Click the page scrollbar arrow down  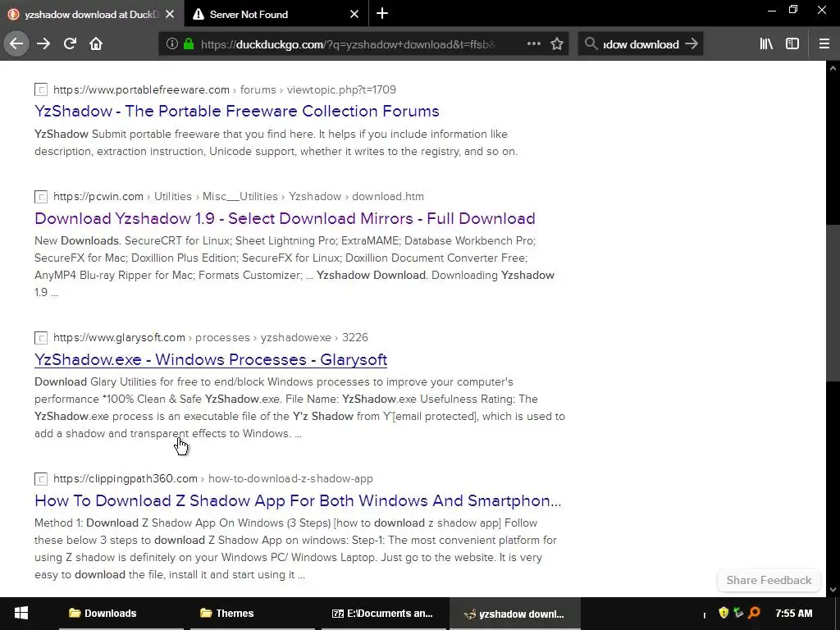[x=833, y=590]
